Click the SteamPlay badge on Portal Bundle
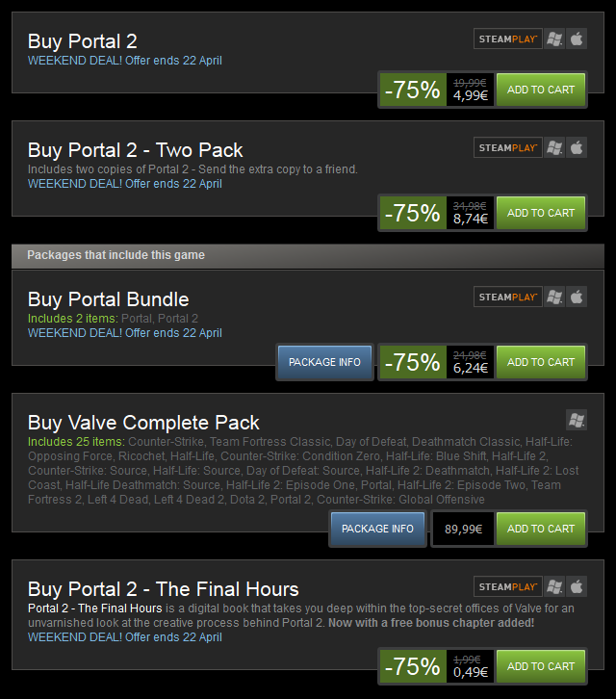Viewport: 616px width, 699px height. pos(507,297)
